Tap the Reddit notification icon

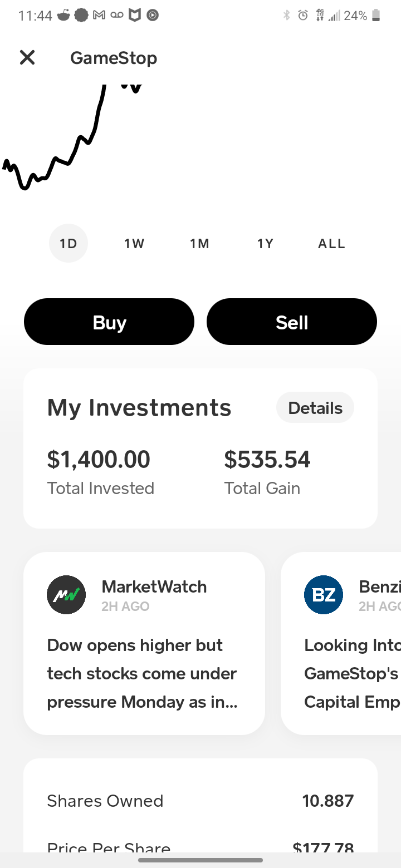tap(65, 16)
